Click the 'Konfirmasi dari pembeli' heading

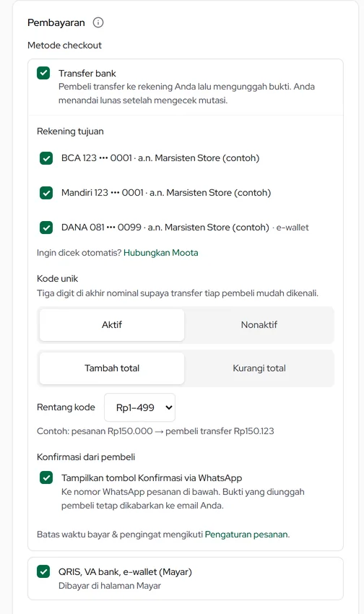(86, 457)
